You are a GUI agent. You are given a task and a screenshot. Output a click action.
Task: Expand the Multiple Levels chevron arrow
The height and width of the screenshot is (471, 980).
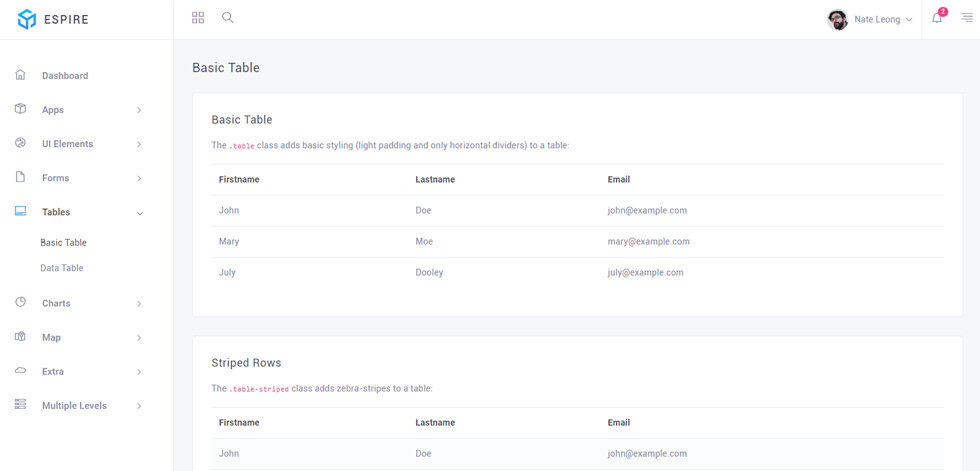[x=139, y=406]
